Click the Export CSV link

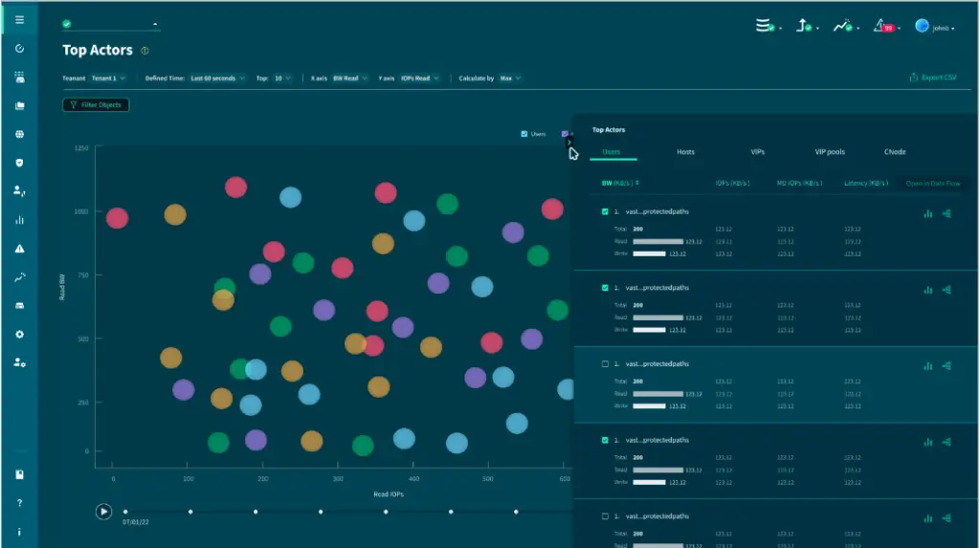(x=932, y=78)
